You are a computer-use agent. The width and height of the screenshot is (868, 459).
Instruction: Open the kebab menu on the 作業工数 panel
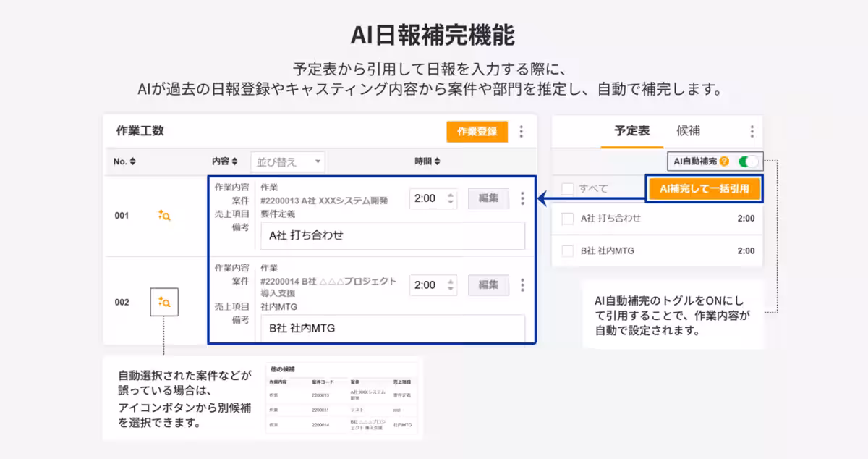522,131
